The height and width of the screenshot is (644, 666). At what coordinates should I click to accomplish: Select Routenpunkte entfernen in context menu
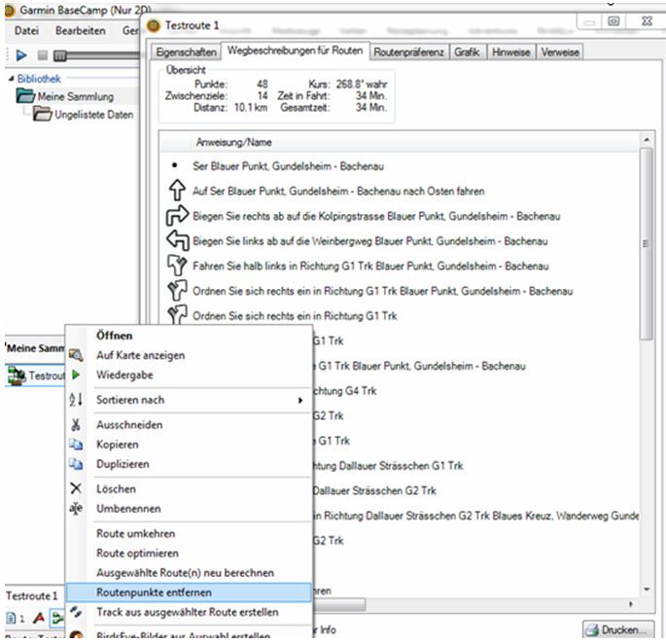pyautogui.click(x=156, y=591)
